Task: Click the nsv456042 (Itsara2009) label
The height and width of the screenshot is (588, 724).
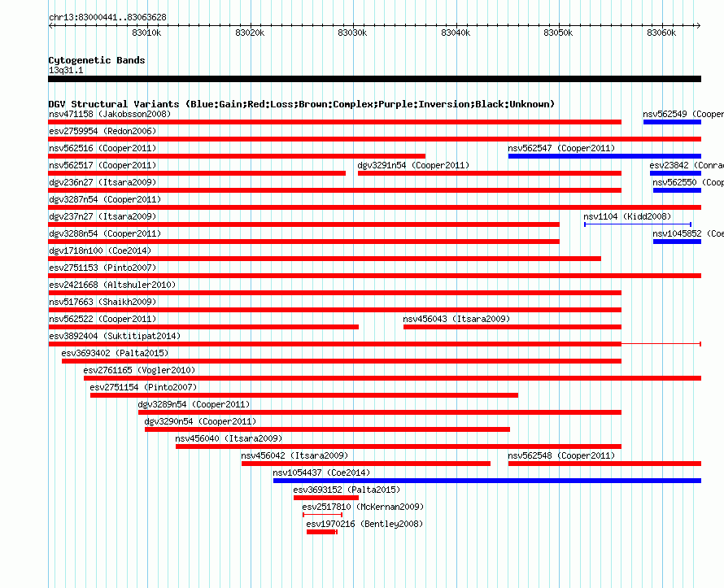Action: pos(294,455)
